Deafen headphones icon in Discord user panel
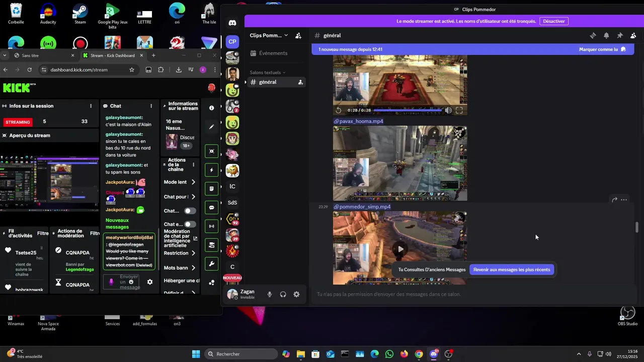The height and width of the screenshot is (362, 644). tap(283, 294)
